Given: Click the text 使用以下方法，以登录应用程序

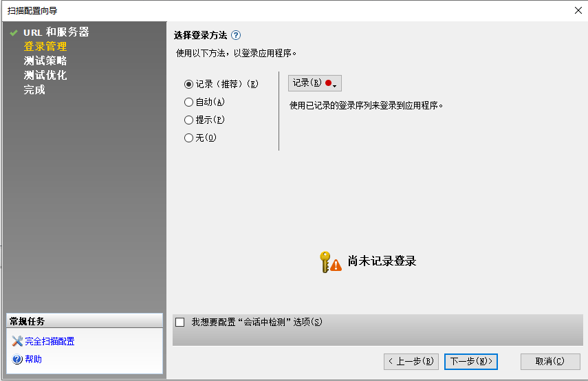Looking at the screenshot, I should coord(237,53).
